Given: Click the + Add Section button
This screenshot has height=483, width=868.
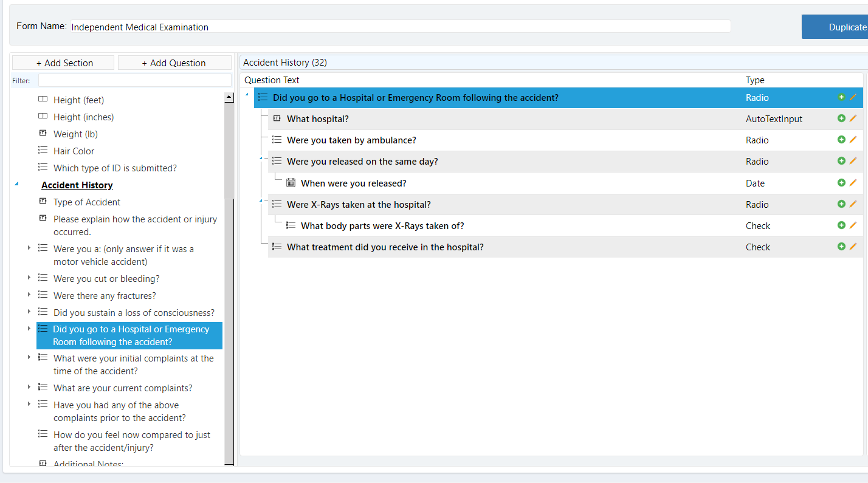Looking at the screenshot, I should point(63,63).
